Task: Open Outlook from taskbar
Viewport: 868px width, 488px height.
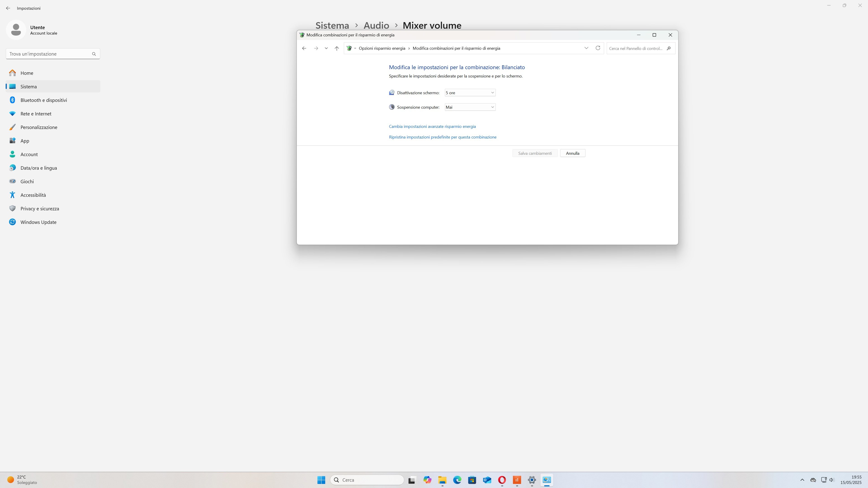Action: pos(487,480)
